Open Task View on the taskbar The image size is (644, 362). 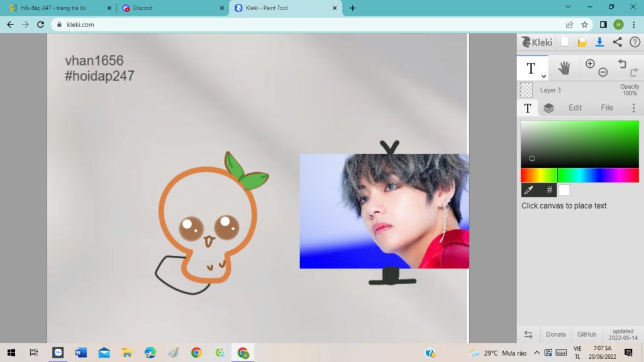34,353
